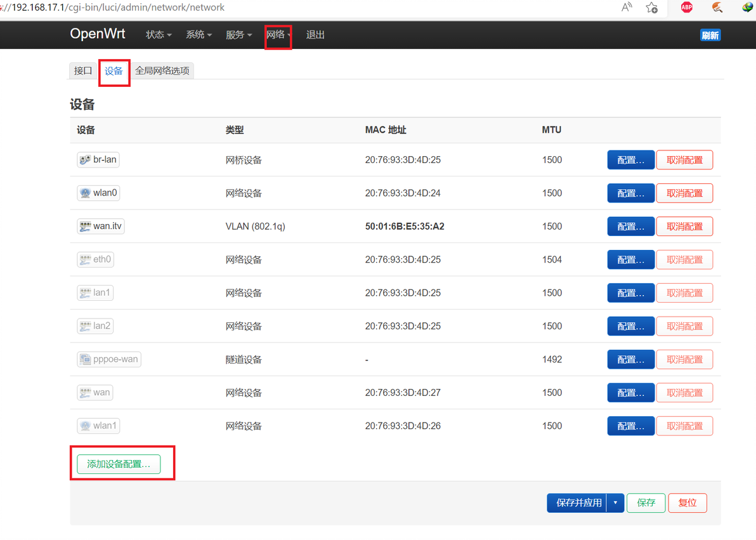Click 取消配置 in the wlan1 row
This screenshot has height=540, width=756.
pyautogui.click(x=684, y=426)
